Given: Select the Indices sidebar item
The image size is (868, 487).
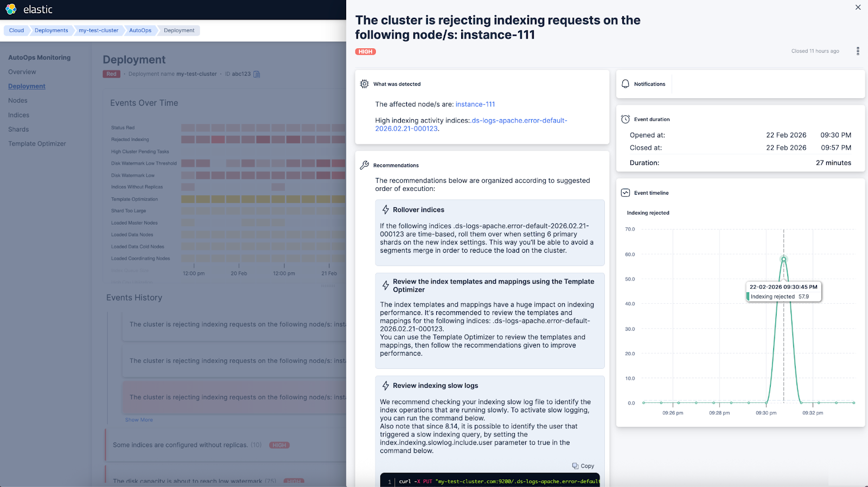Looking at the screenshot, I should click(x=19, y=115).
